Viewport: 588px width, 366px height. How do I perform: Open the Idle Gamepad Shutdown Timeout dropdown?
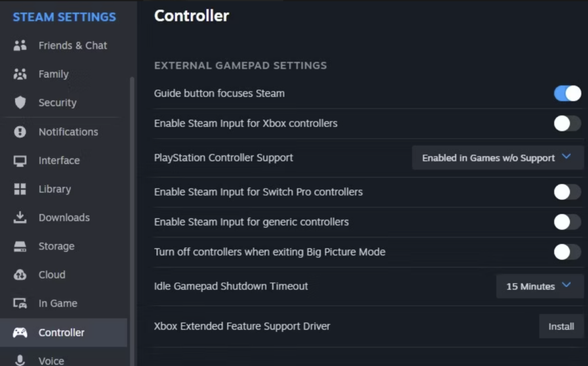click(x=540, y=286)
